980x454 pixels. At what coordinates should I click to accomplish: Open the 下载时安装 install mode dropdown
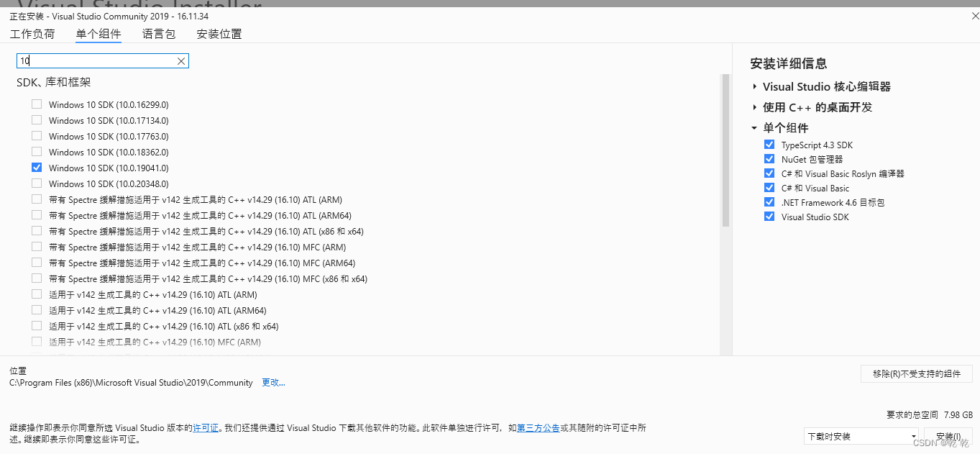tap(861, 436)
